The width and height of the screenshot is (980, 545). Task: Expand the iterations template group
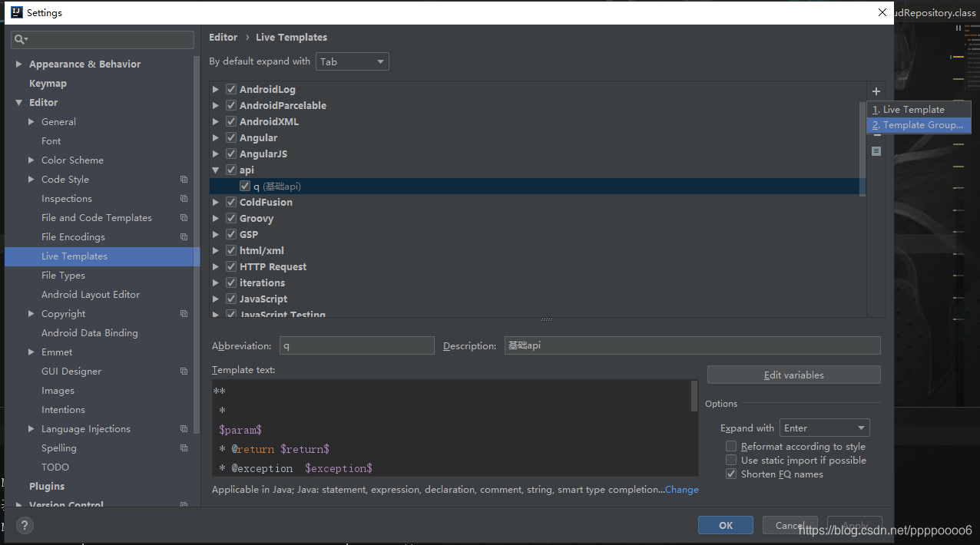point(216,283)
